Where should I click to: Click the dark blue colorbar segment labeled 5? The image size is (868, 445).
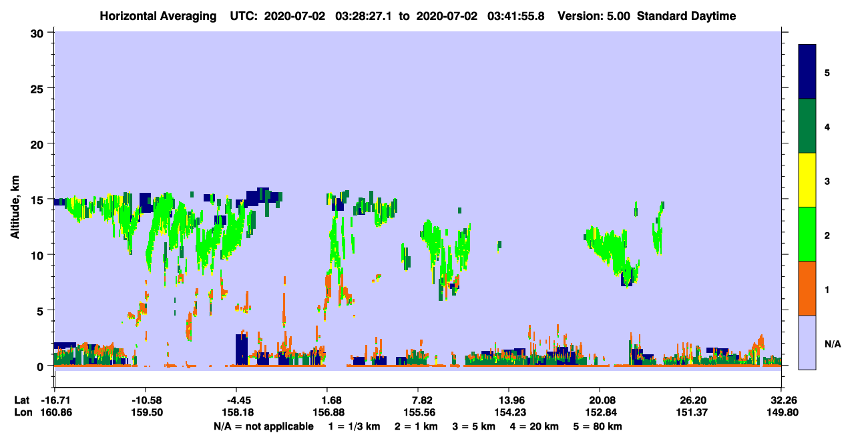click(x=807, y=71)
